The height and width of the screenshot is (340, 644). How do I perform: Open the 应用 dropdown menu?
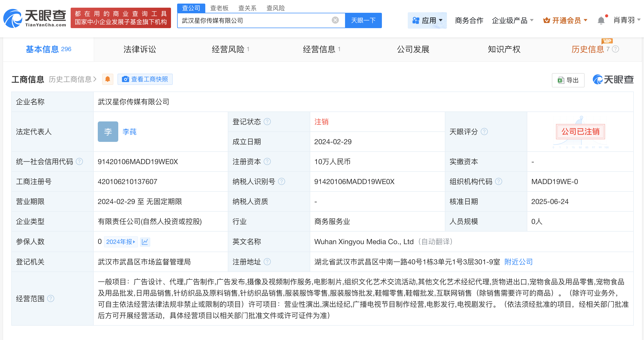pos(427,20)
